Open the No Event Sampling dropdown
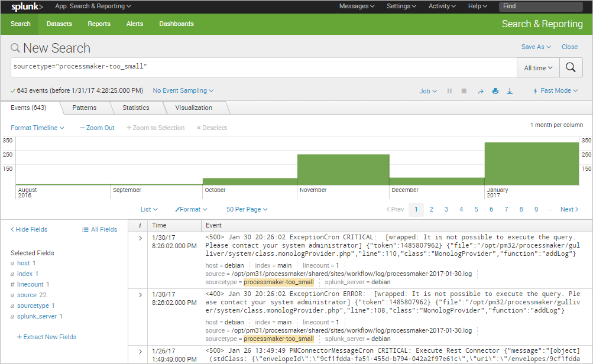 click(183, 91)
